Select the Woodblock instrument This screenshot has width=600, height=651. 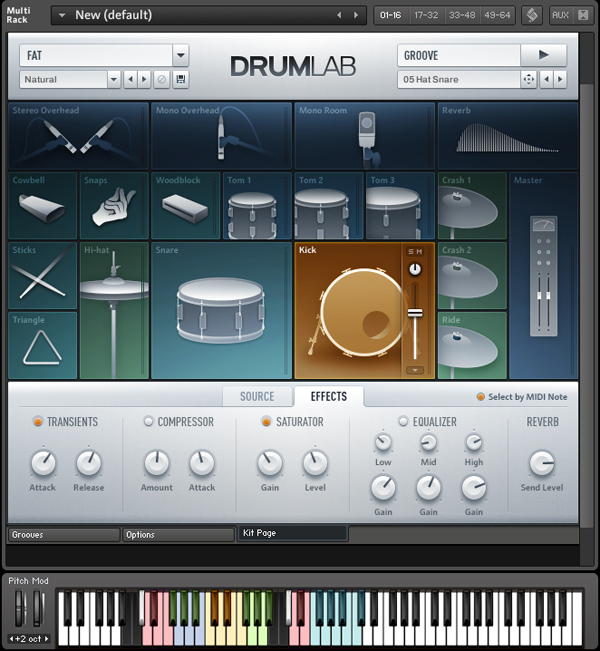tap(186, 206)
